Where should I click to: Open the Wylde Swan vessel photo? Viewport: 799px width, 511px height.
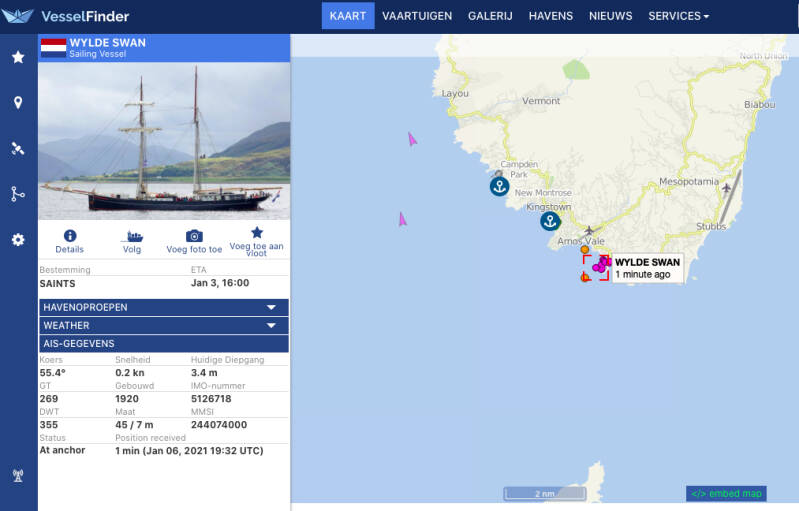(x=164, y=141)
